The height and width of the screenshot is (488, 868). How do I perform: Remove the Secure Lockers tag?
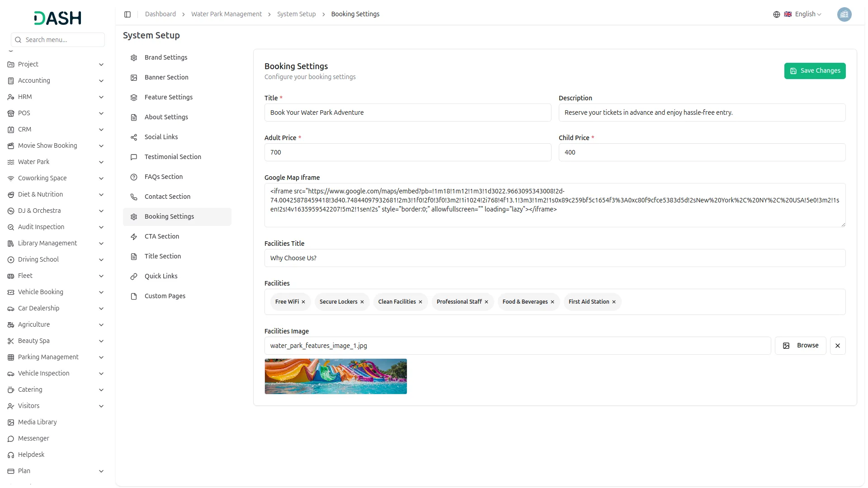(362, 302)
